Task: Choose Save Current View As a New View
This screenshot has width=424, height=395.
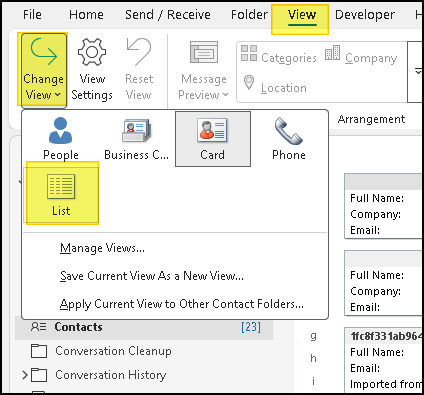Action: (152, 276)
